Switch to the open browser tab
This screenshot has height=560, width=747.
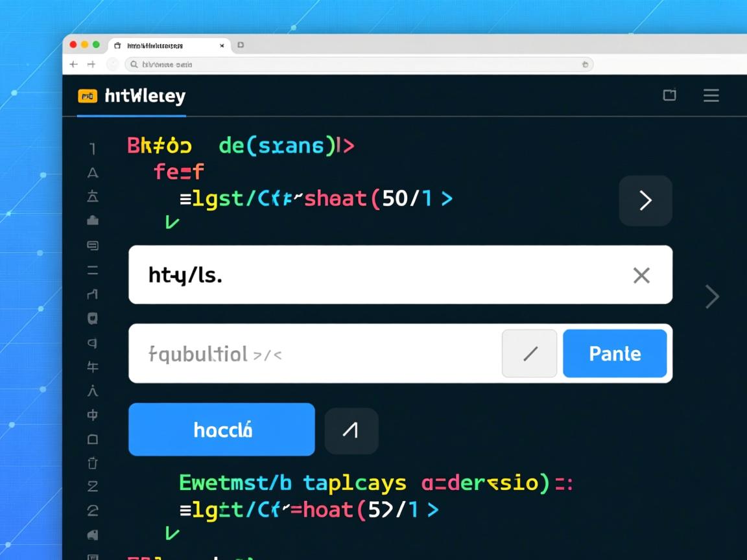click(156, 45)
